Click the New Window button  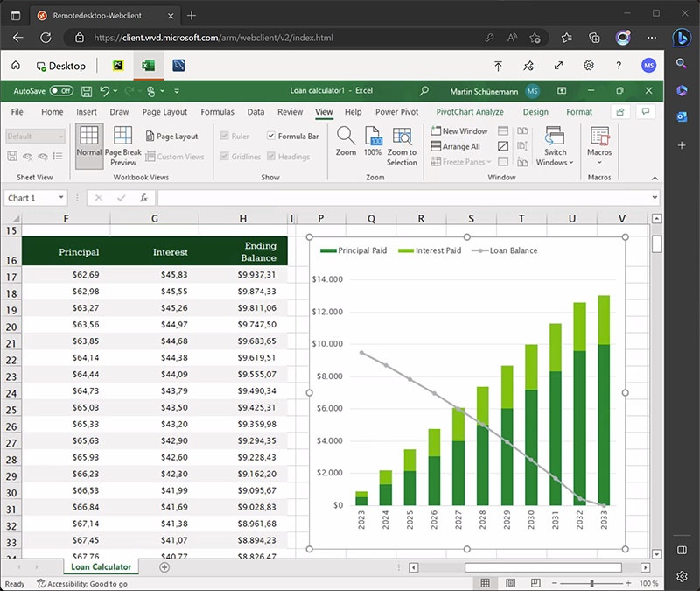(458, 131)
